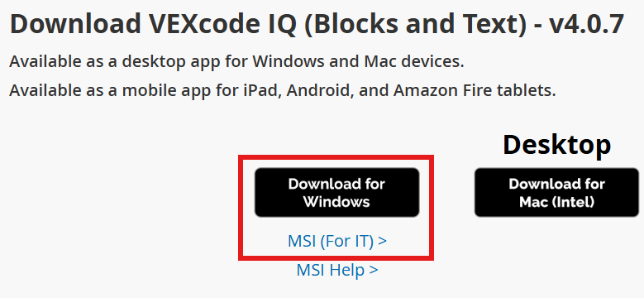The height and width of the screenshot is (298, 644).
Task: Open the MSI Help link
Action: click(x=336, y=270)
